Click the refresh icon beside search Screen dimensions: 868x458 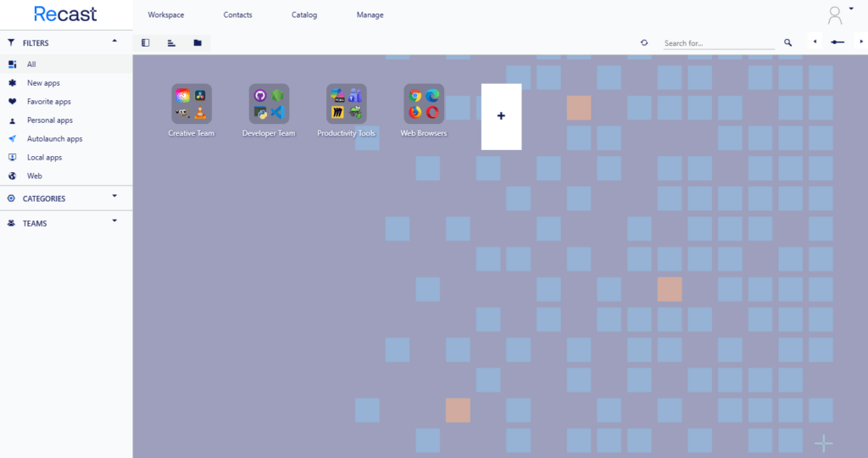[644, 42]
